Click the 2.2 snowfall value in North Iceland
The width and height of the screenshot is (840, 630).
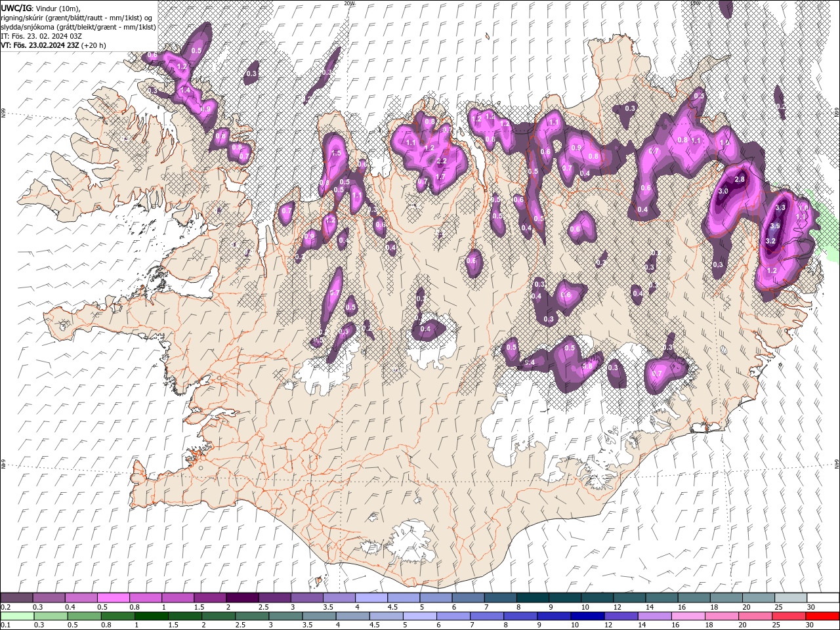441,161
